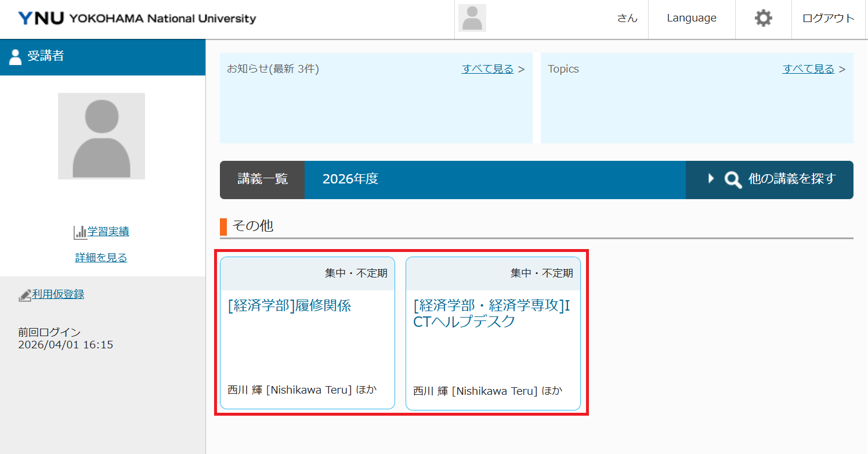Open the 学習実績 chart icon
Screen dimensions: 868x454
(x=79, y=231)
